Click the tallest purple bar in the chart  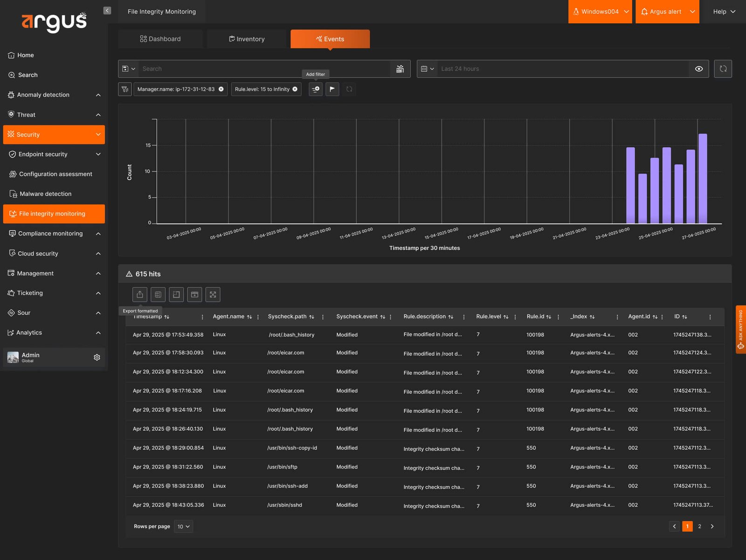[x=703, y=179]
